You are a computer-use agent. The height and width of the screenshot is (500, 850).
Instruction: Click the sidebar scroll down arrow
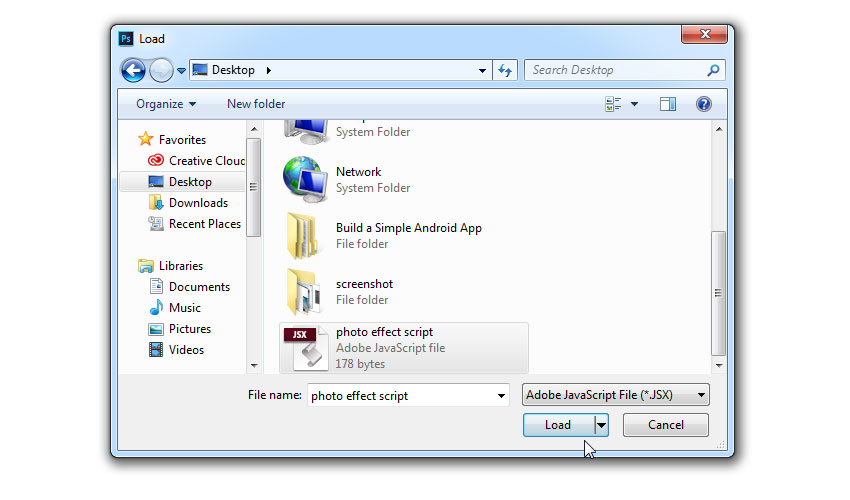coord(254,366)
